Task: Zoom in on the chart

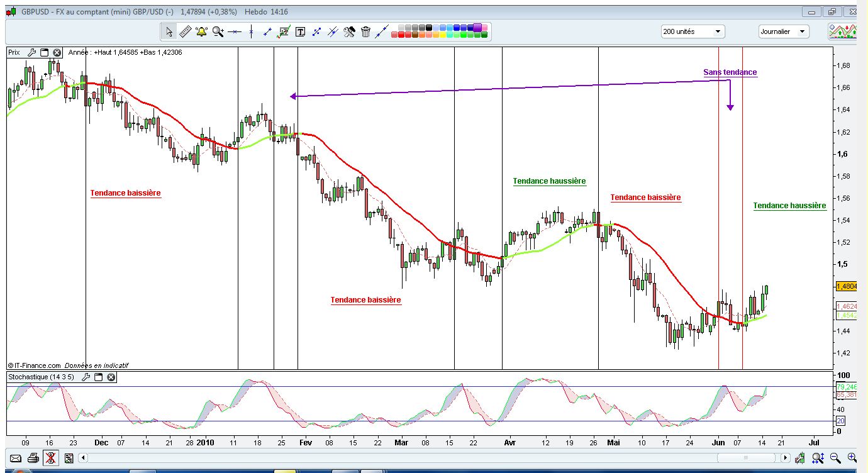Action: point(851,458)
